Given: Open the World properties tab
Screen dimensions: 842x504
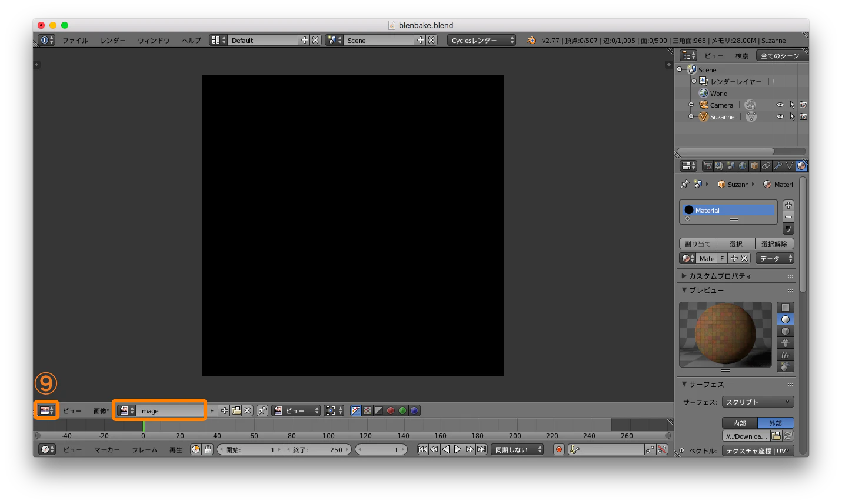Looking at the screenshot, I should point(743,166).
